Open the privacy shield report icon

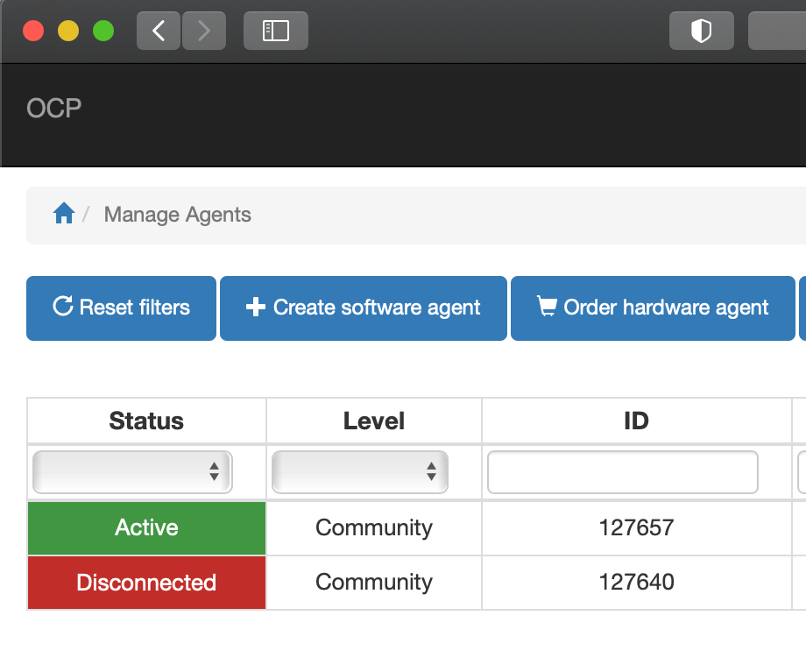click(x=701, y=31)
